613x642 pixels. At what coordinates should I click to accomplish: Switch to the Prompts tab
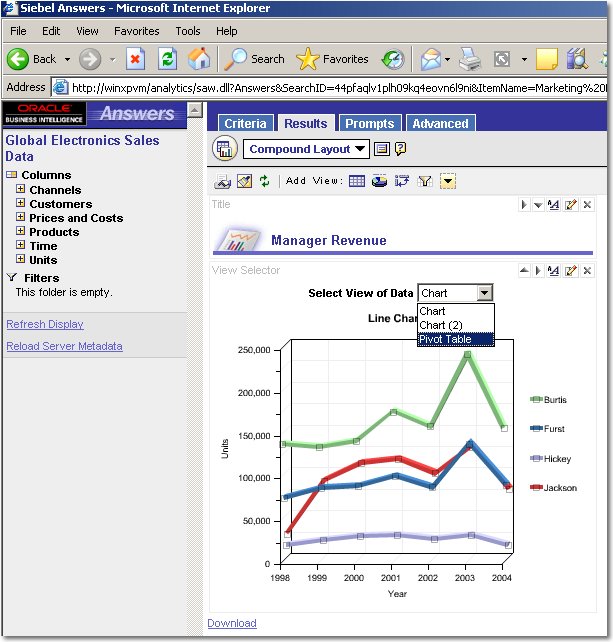tap(370, 123)
